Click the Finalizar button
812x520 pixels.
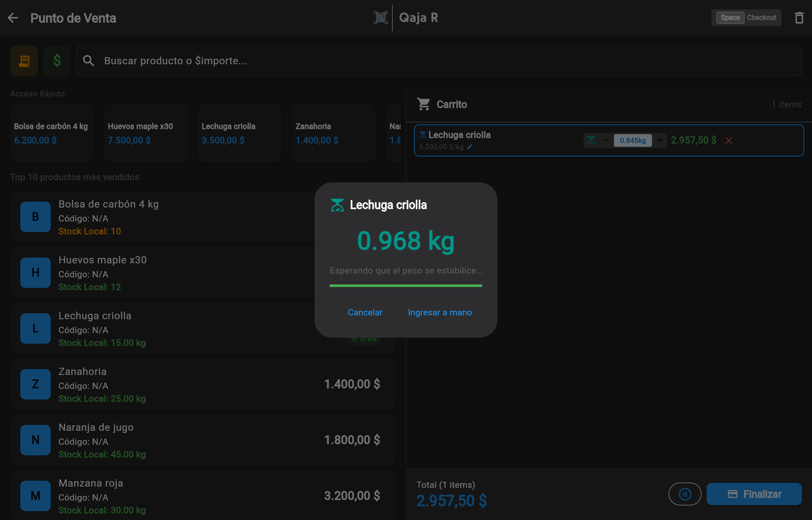pyautogui.click(x=754, y=494)
